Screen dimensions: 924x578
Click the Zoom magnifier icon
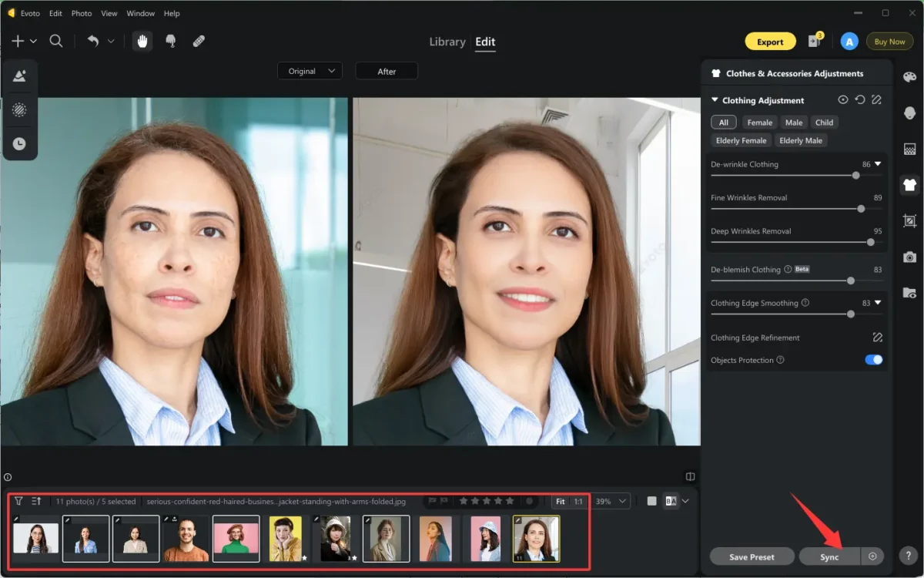55,41
